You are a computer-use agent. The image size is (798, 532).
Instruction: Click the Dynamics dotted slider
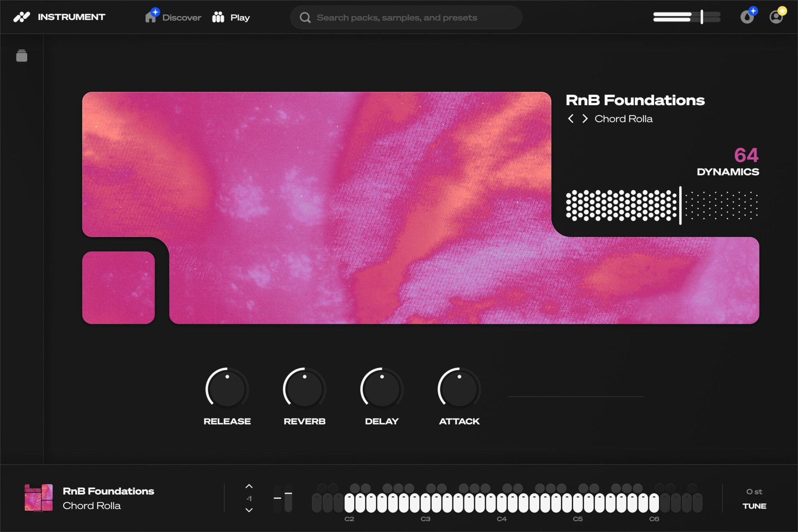[662, 205]
